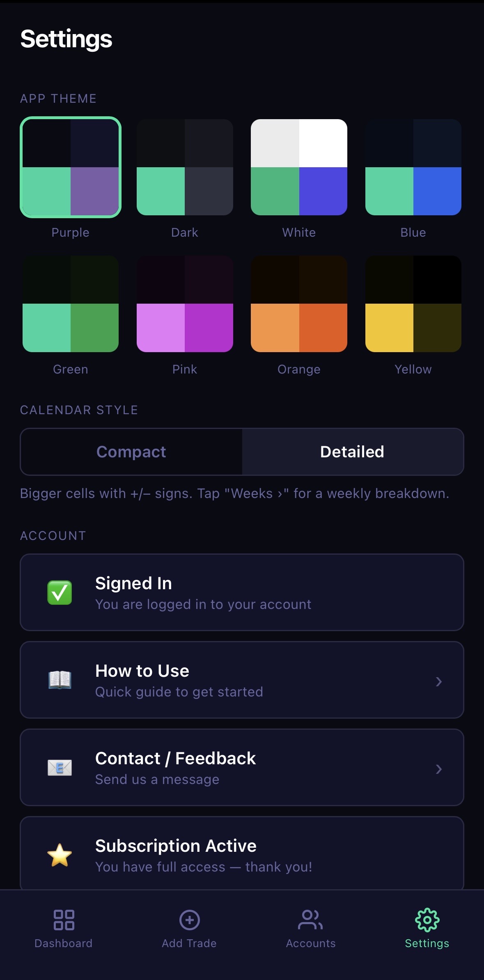
Task: Tap the Send us a message row
Action: 242,768
